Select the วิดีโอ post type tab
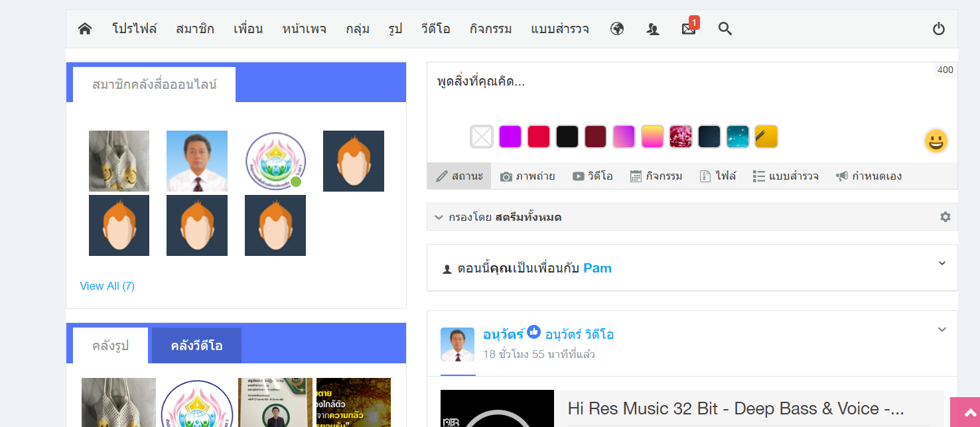This screenshot has width=980, height=427. click(593, 176)
